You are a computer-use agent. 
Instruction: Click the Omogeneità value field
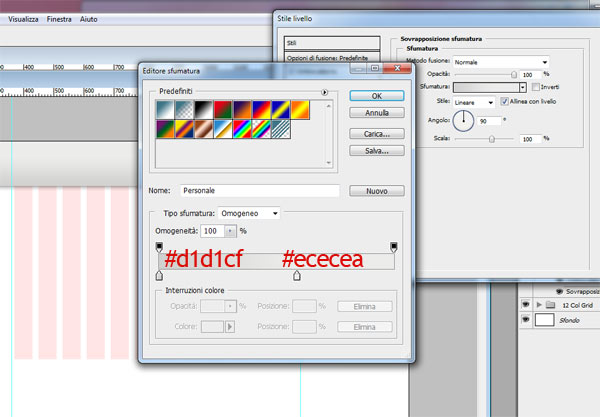click(x=212, y=231)
